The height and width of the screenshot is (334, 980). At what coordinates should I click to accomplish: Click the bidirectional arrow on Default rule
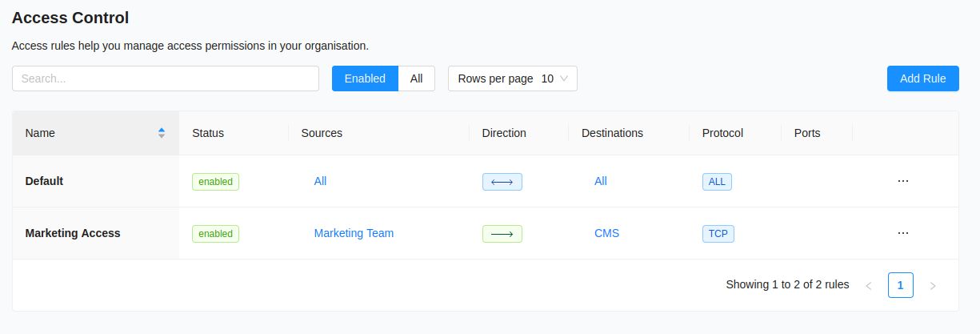point(502,182)
